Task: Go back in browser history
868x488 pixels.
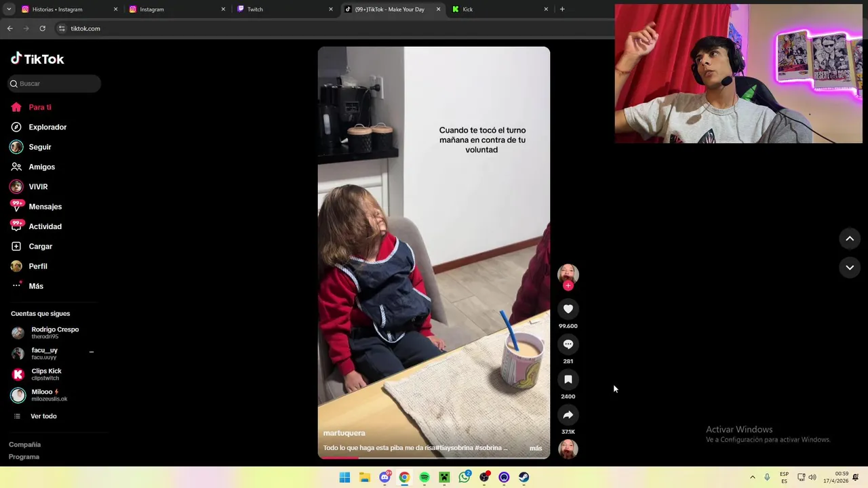Action: [9, 28]
